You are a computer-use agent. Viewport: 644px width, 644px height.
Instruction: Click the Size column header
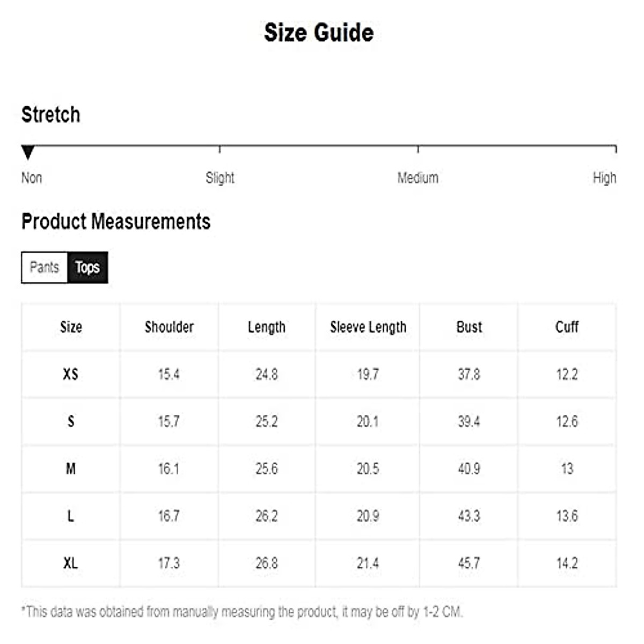click(71, 327)
